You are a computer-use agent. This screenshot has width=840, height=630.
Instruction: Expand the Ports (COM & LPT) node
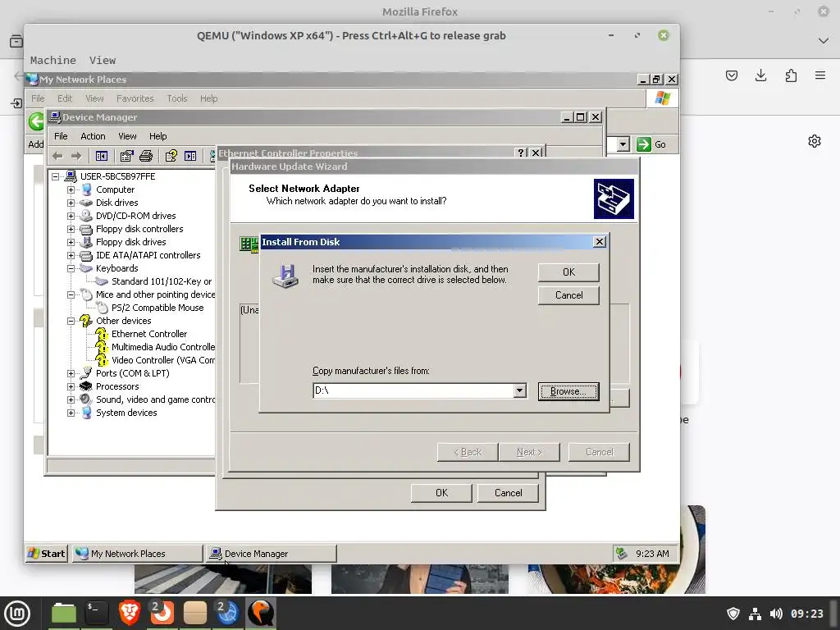tap(71, 373)
